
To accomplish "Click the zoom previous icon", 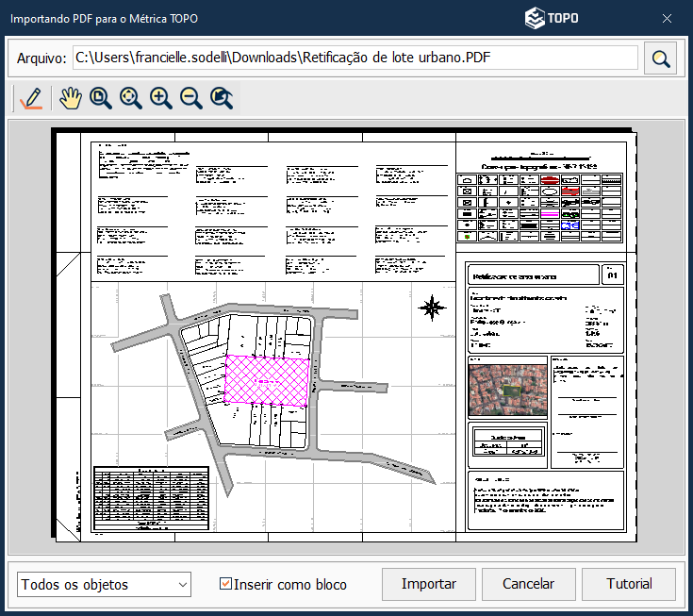I will [x=222, y=98].
